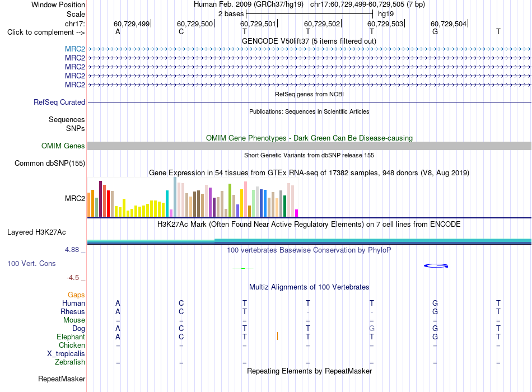532x392 pixels.
Task: Click 'RefSeq genes from NCBI' title
Action: 310,94
